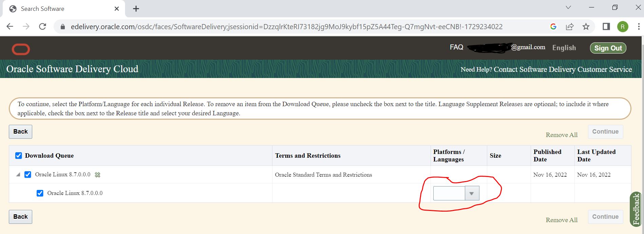The image size is (644, 234).
Task: Collapse the Oracle Linux 8.7.0.0.0 tree row
Action: (x=18, y=175)
